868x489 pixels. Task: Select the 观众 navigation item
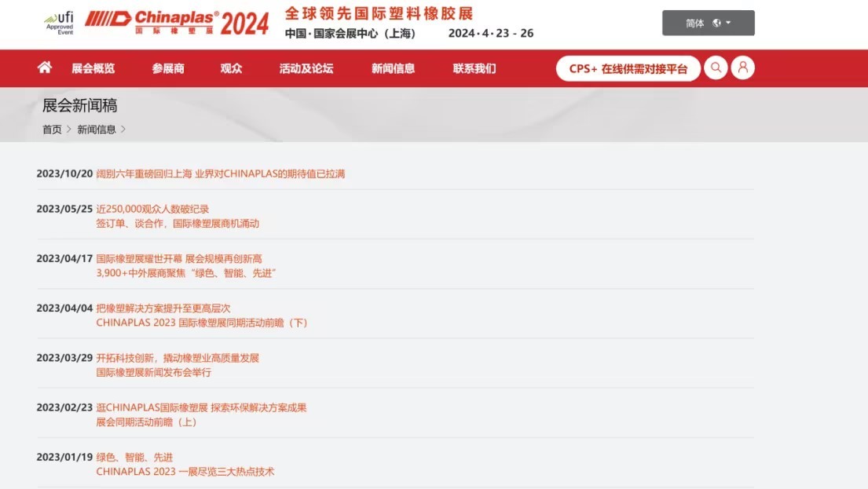[x=229, y=68]
